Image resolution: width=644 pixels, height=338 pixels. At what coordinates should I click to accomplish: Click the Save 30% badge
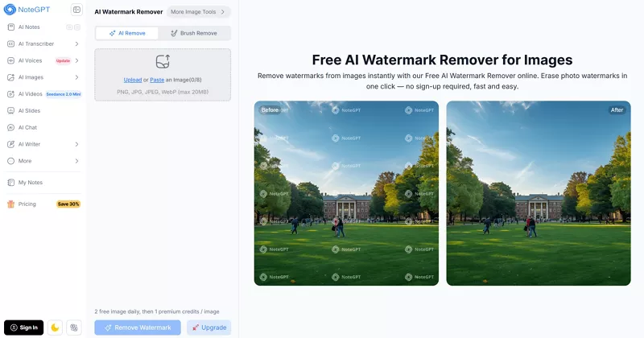[68, 204]
